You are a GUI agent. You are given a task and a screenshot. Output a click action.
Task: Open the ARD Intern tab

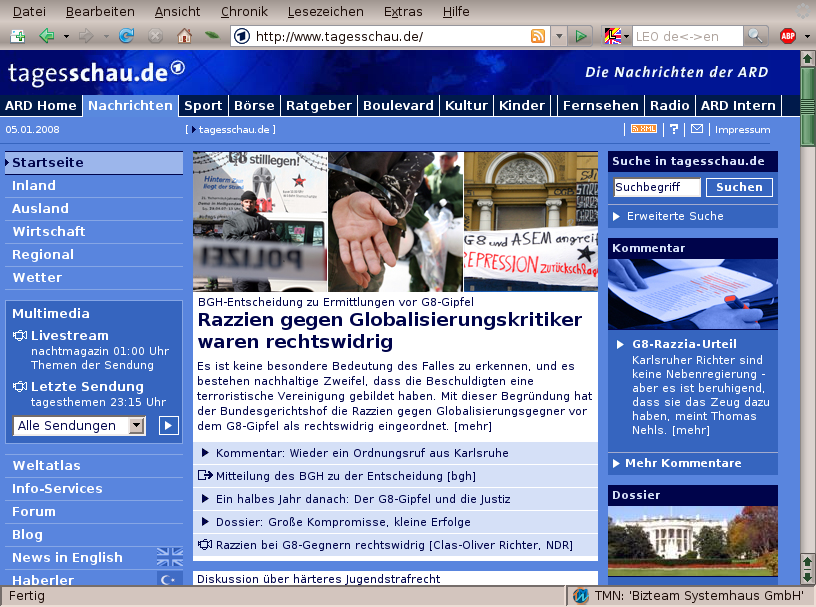pyautogui.click(x=738, y=106)
